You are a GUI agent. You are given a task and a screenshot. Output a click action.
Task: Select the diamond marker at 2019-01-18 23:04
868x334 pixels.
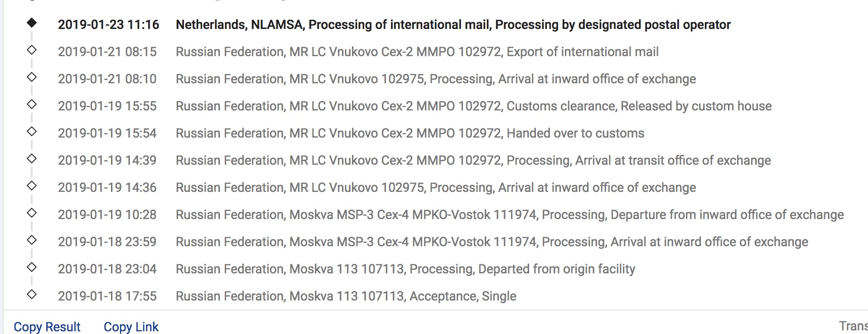pyautogui.click(x=32, y=267)
